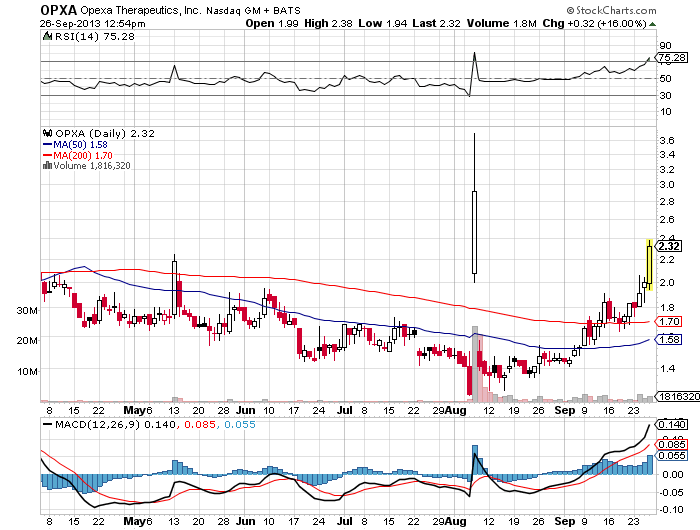Click the 2.32 last price tag

point(669,246)
